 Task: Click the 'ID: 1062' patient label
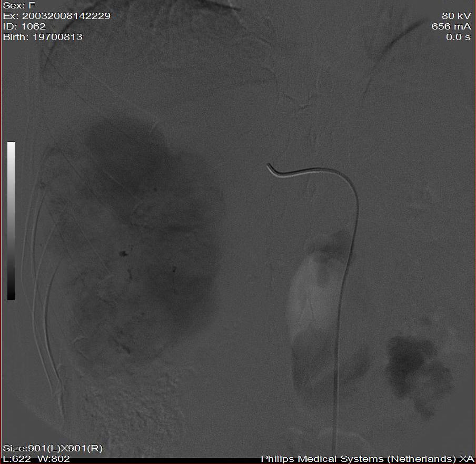click(x=24, y=26)
